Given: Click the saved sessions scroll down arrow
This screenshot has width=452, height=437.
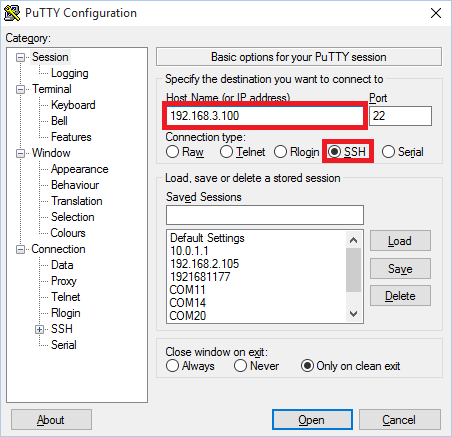Looking at the screenshot, I should 354,314.
